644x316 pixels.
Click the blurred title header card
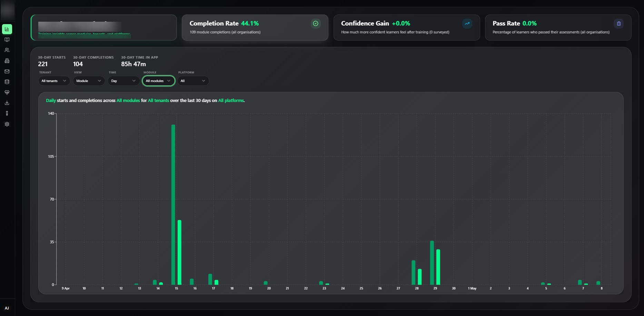pos(104,28)
